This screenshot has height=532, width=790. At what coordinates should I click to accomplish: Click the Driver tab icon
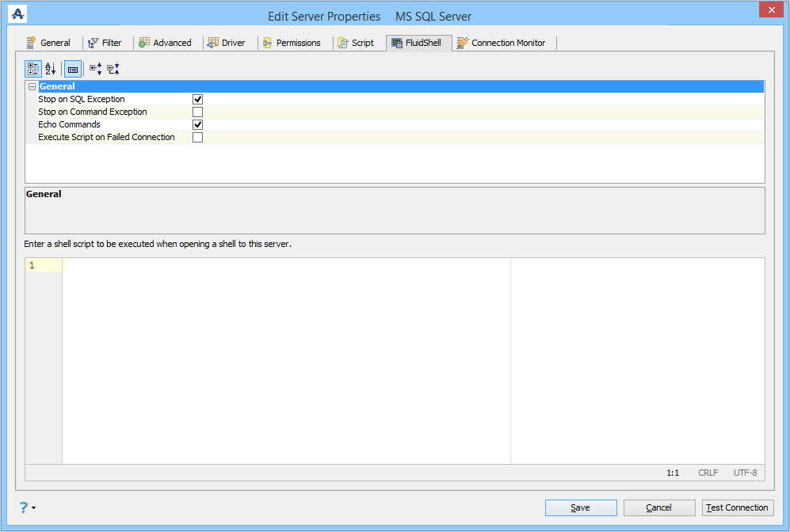tap(213, 43)
